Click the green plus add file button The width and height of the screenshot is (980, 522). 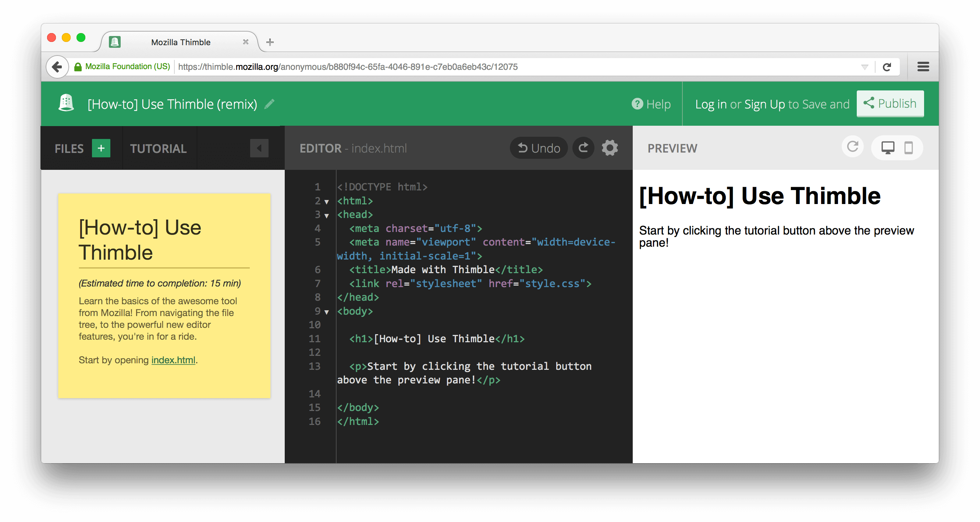[101, 148]
